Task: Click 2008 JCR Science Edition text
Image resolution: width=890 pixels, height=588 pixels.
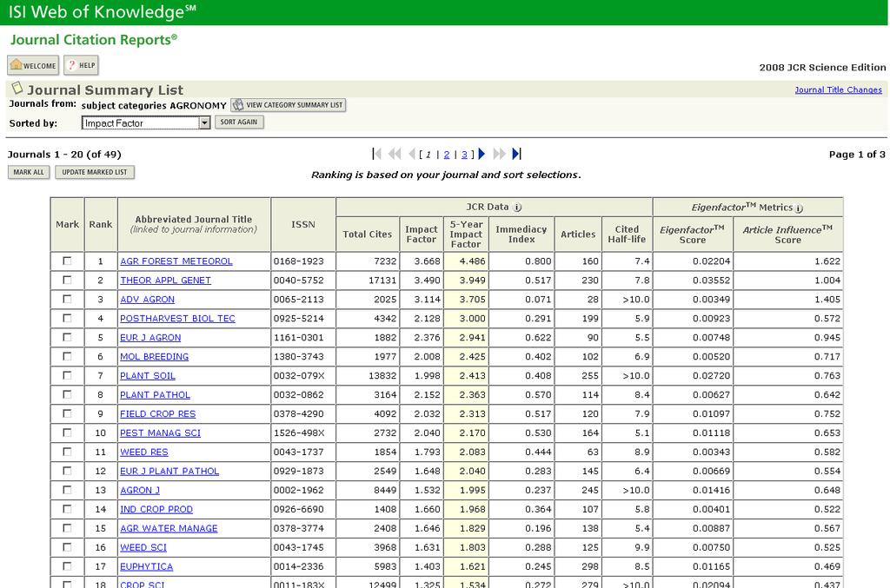Action: (822, 68)
